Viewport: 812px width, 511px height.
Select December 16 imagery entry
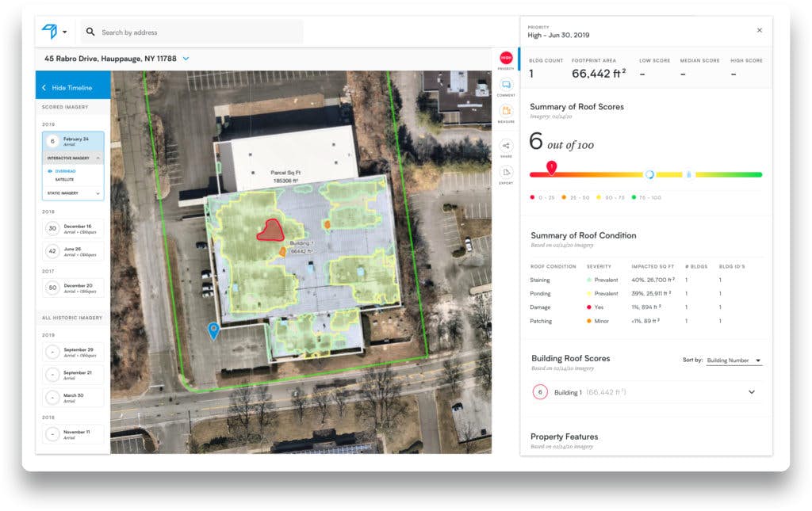tap(73, 227)
